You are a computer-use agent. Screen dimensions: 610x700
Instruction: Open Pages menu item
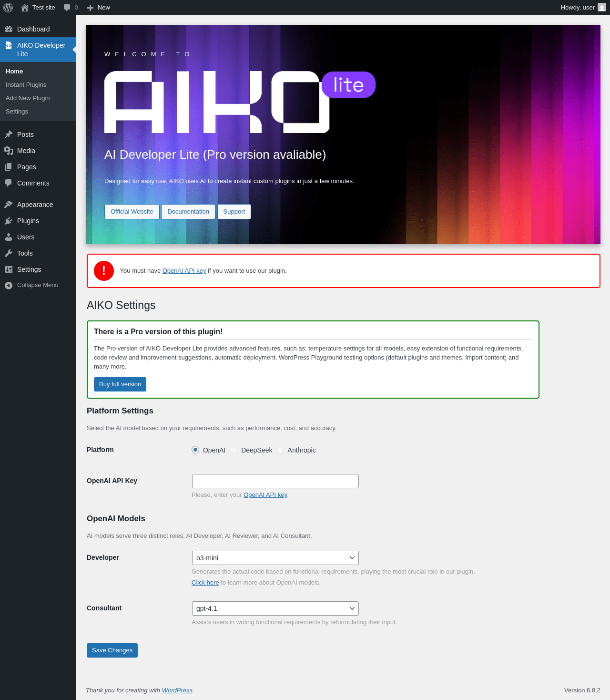click(38, 167)
